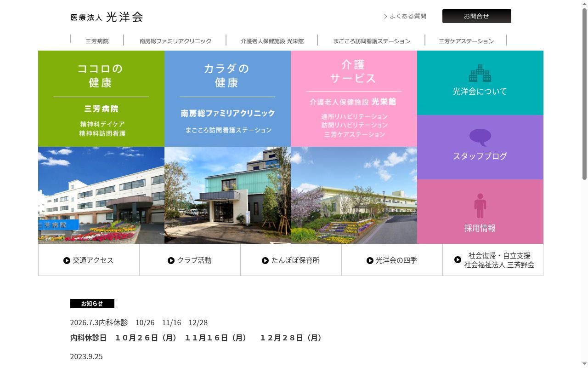The image size is (588, 368).
Task: Open the 交通アクセス link
Action: [89, 260]
